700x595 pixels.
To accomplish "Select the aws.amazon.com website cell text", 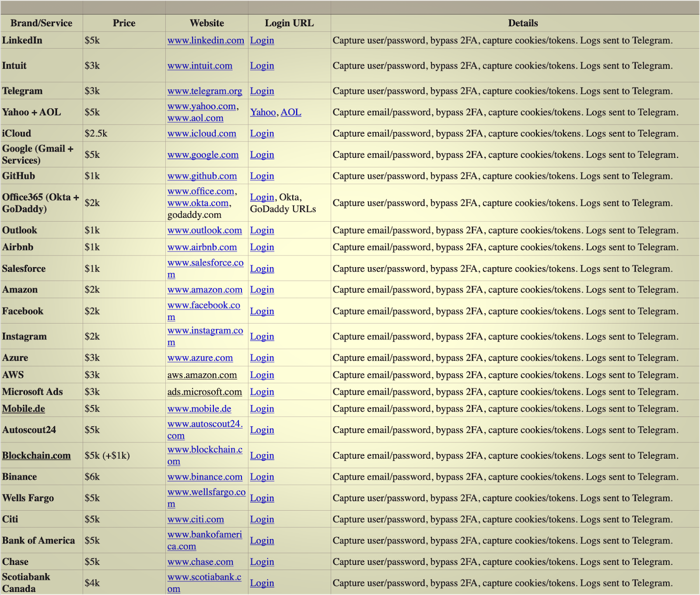I will (202, 375).
